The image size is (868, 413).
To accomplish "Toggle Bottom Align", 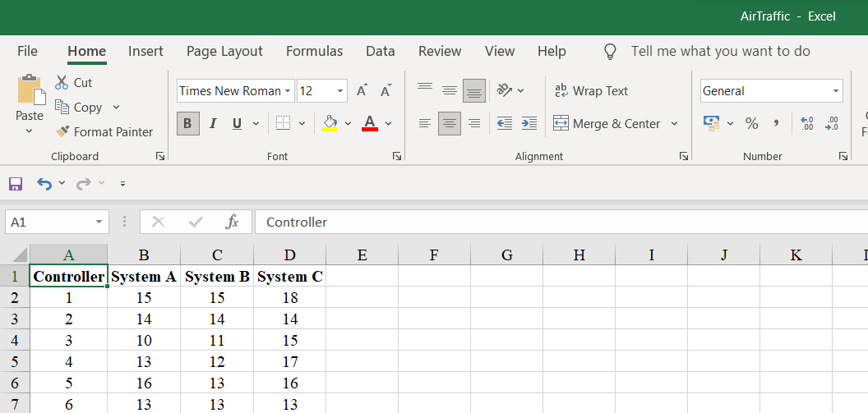I will click(473, 90).
